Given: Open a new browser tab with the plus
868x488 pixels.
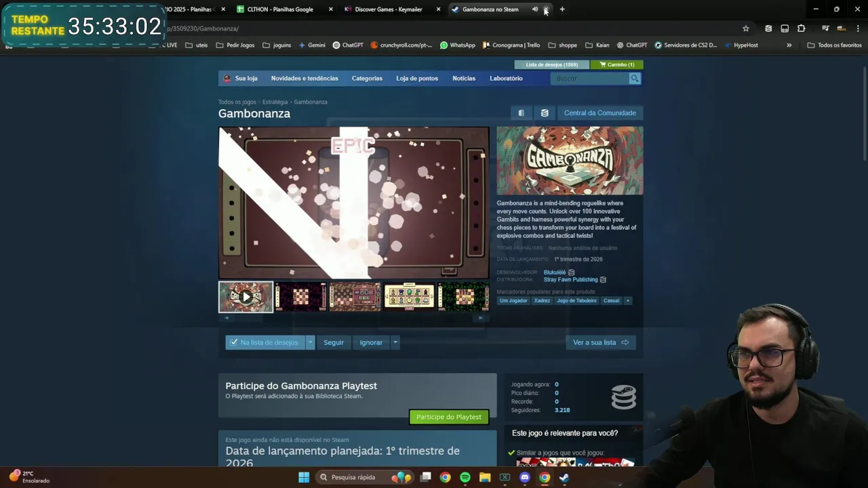Looking at the screenshot, I should click(562, 9).
